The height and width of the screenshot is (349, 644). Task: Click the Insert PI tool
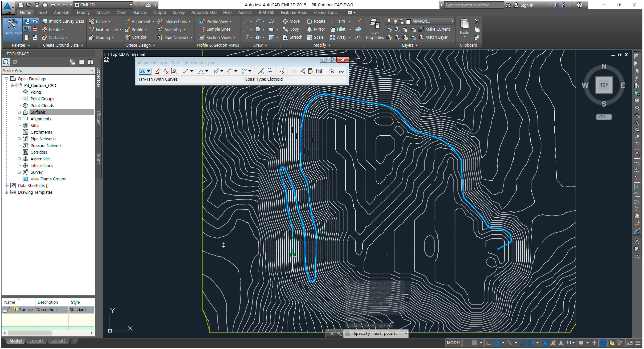click(158, 71)
